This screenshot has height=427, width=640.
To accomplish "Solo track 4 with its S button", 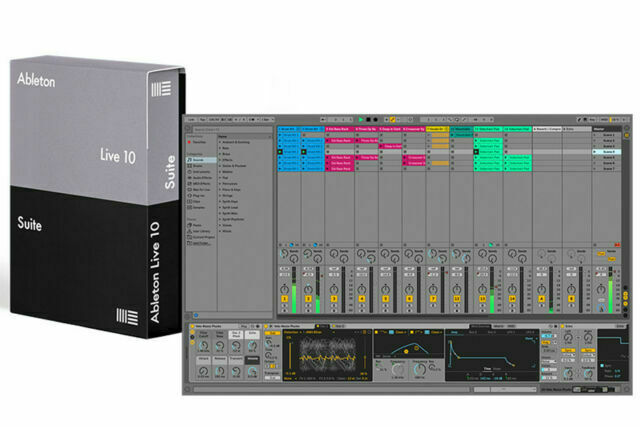I will [x=362, y=305].
